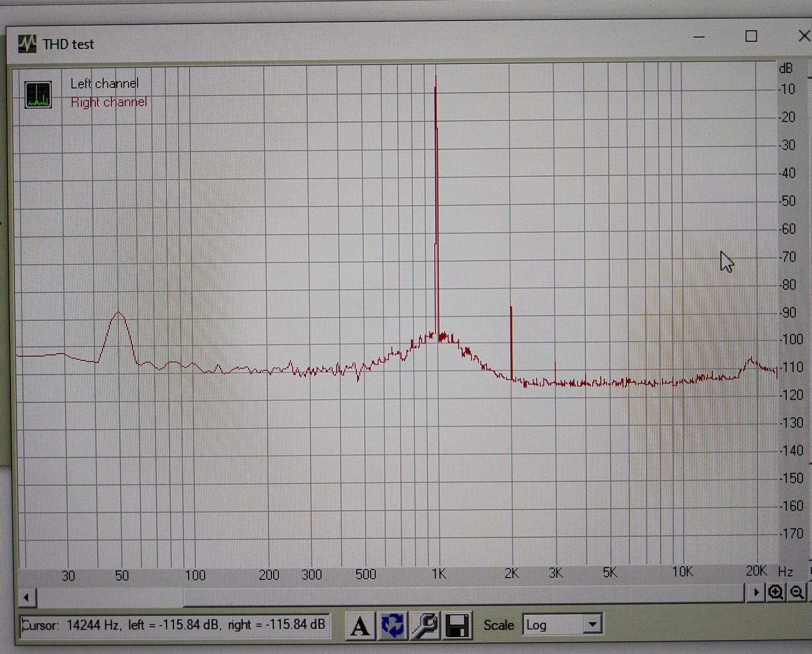Toggle Left channel trace in legend

click(104, 84)
